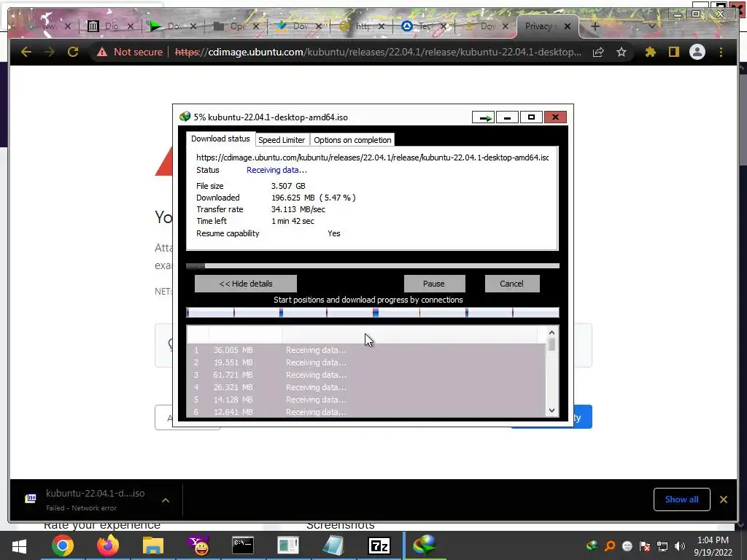The width and height of the screenshot is (747, 560).
Task: Open Notepad icon in the taskbar
Action: (x=333, y=545)
